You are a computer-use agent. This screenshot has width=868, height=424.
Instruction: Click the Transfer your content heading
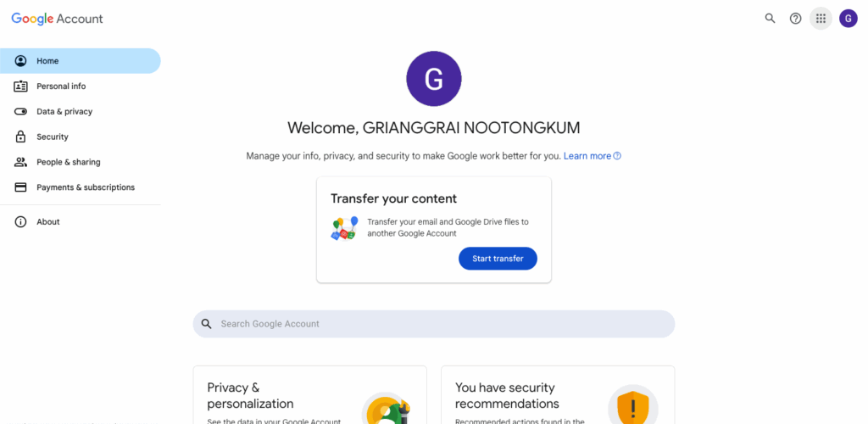tap(393, 198)
